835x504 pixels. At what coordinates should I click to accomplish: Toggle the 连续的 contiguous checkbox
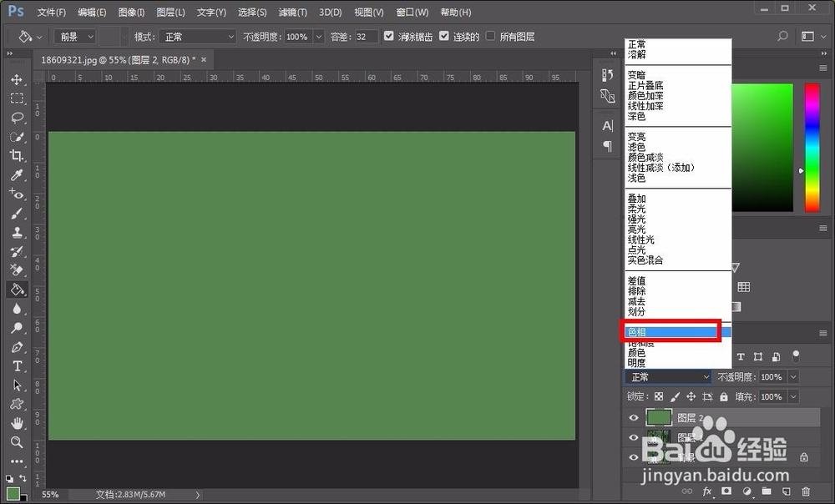[x=444, y=36]
